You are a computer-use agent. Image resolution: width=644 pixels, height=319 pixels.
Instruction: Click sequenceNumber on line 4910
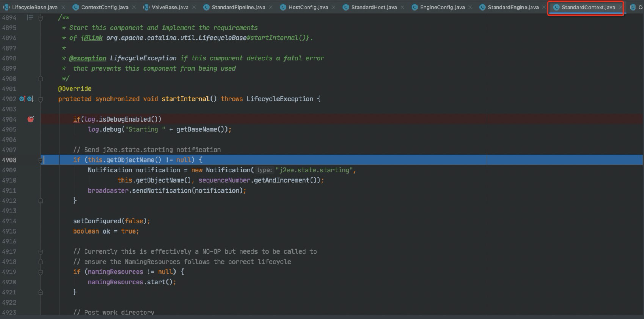[225, 180]
